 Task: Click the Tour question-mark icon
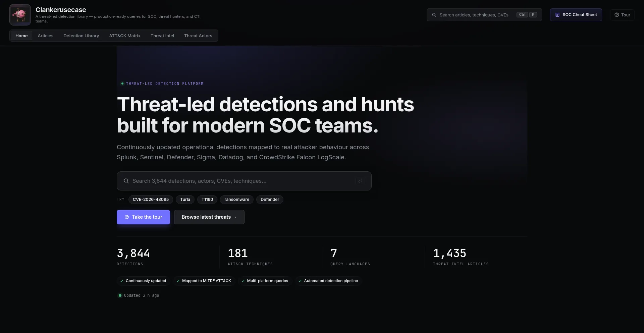click(x=616, y=15)
